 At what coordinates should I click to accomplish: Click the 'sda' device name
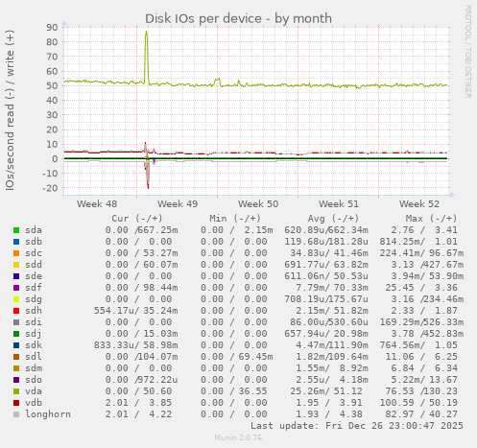(x=34, y=230)
